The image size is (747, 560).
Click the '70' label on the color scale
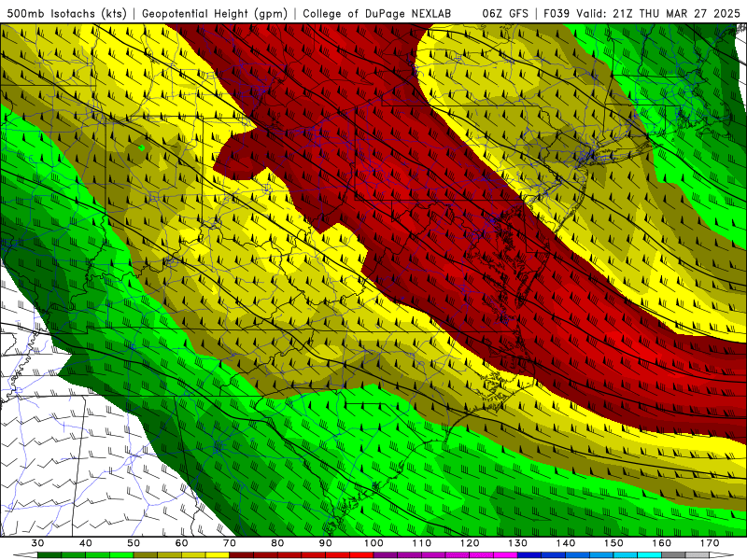230,543
